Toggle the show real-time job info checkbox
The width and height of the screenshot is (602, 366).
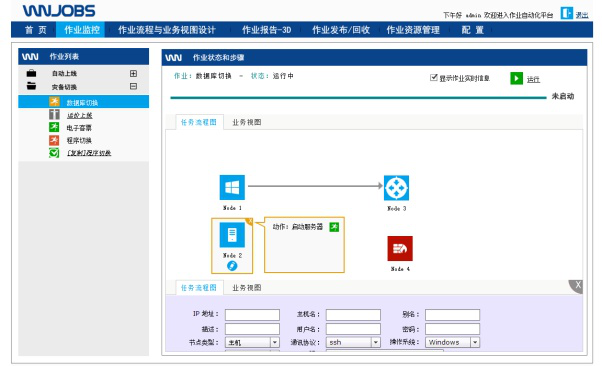433,78
